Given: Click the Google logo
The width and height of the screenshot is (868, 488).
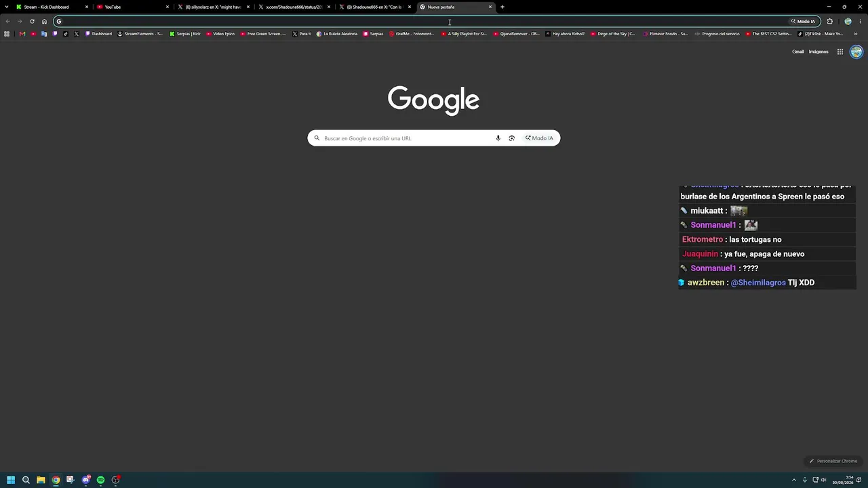Looking at the screenshot, I should [434, 99].
